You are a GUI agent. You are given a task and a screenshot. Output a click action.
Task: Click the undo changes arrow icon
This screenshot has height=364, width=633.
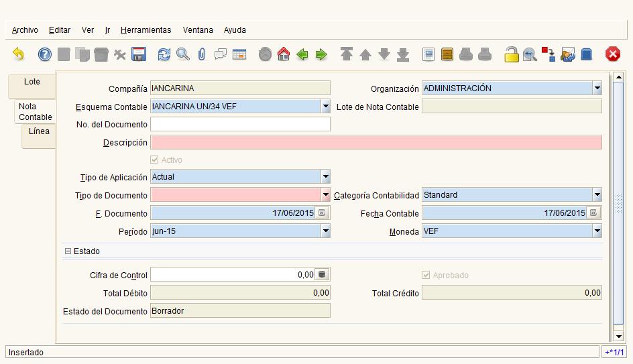(18, 54)
